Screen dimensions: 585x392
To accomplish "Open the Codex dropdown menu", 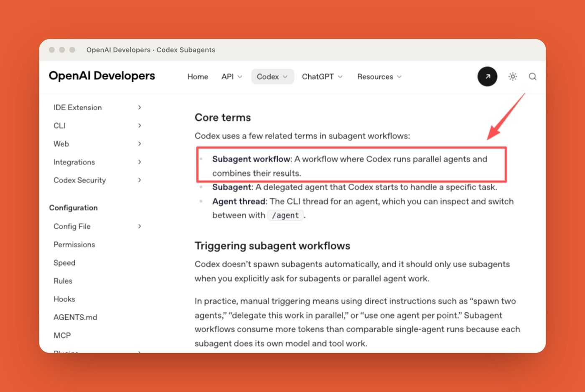I will pyautogui.click(x=272, y=77).
